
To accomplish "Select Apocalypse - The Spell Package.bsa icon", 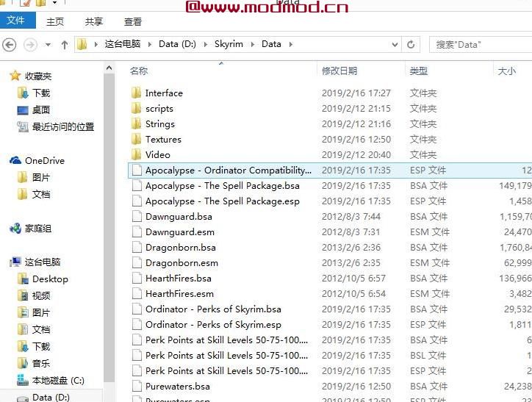I will pyautogui.click(x=137, y=185).
